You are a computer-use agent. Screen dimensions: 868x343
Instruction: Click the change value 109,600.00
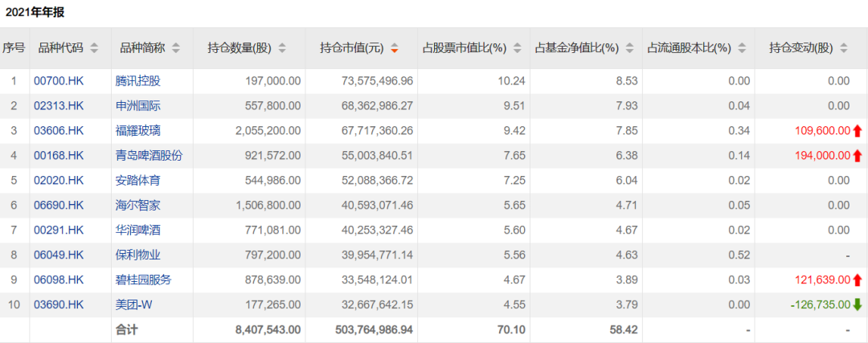click(x=822, y=131)
